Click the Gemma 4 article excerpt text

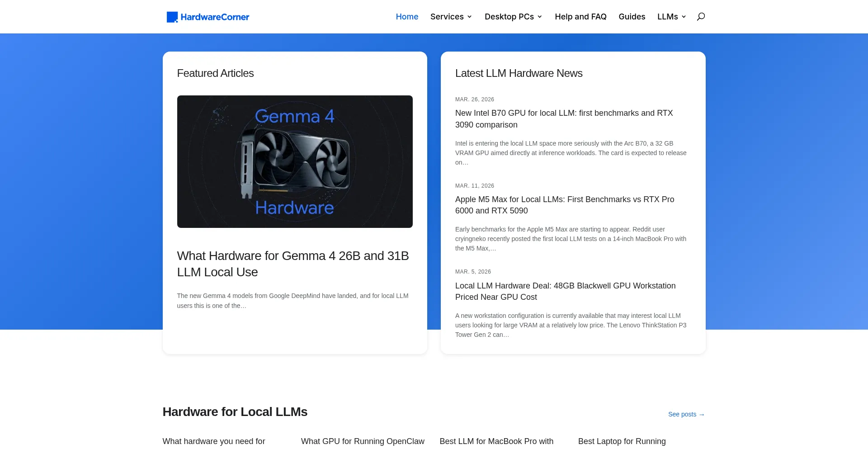[292, 301]
